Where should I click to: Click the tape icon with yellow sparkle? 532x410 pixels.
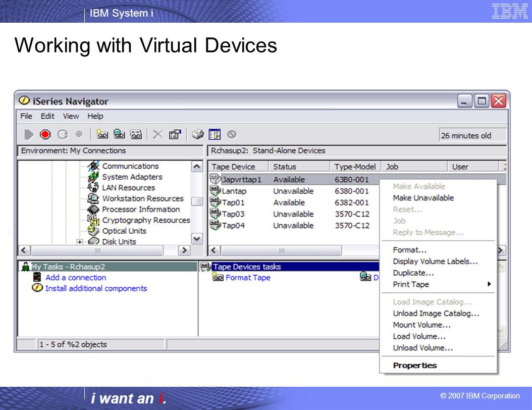point(102,134)
